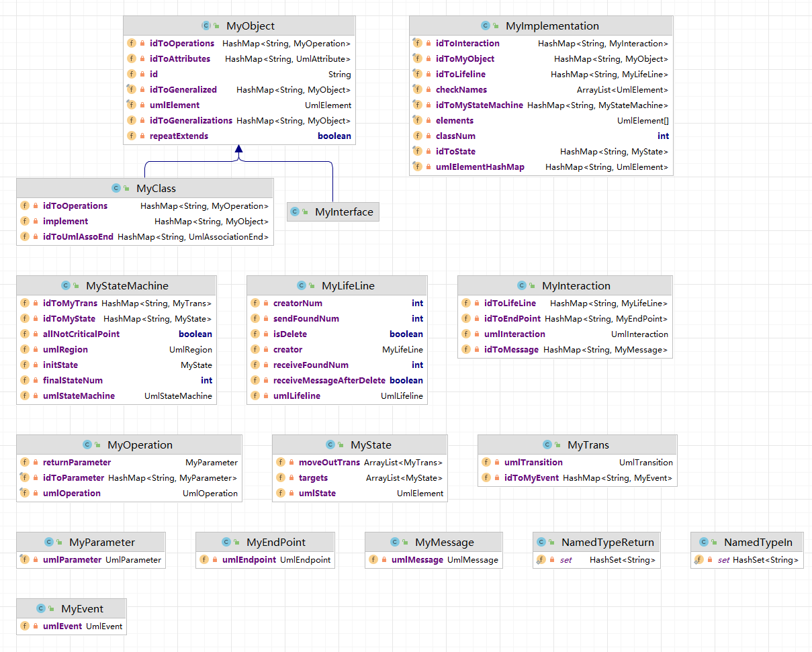
Task: Click the class icon beside MyOperation
Action: [87, 445]
